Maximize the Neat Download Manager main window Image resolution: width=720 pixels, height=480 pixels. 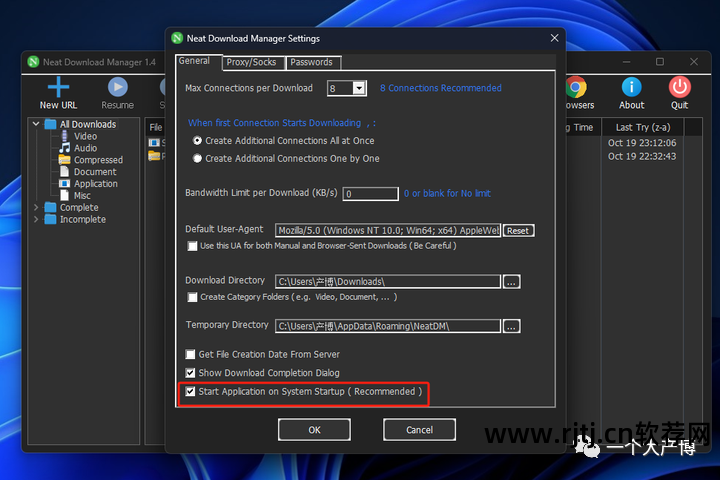tap(660, 62)
